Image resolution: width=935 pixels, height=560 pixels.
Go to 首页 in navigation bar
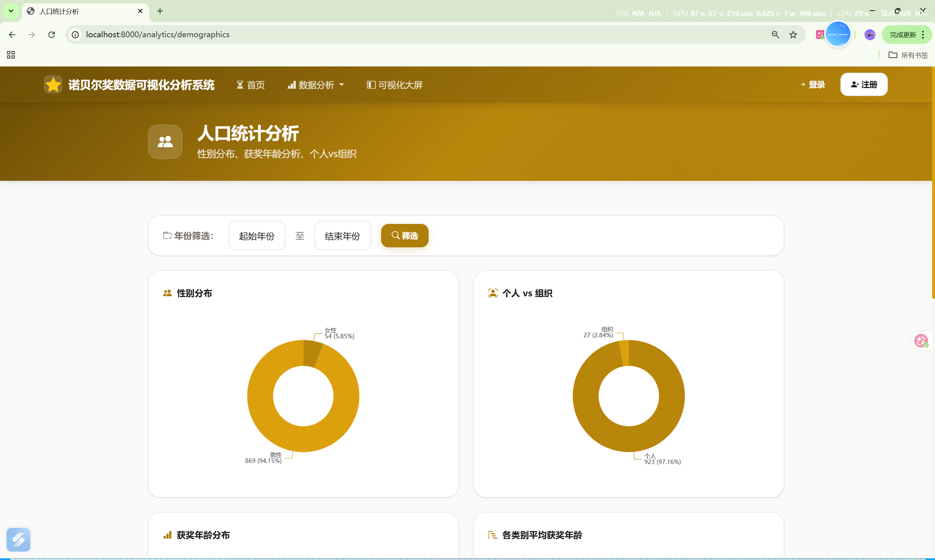coord(251,85)
